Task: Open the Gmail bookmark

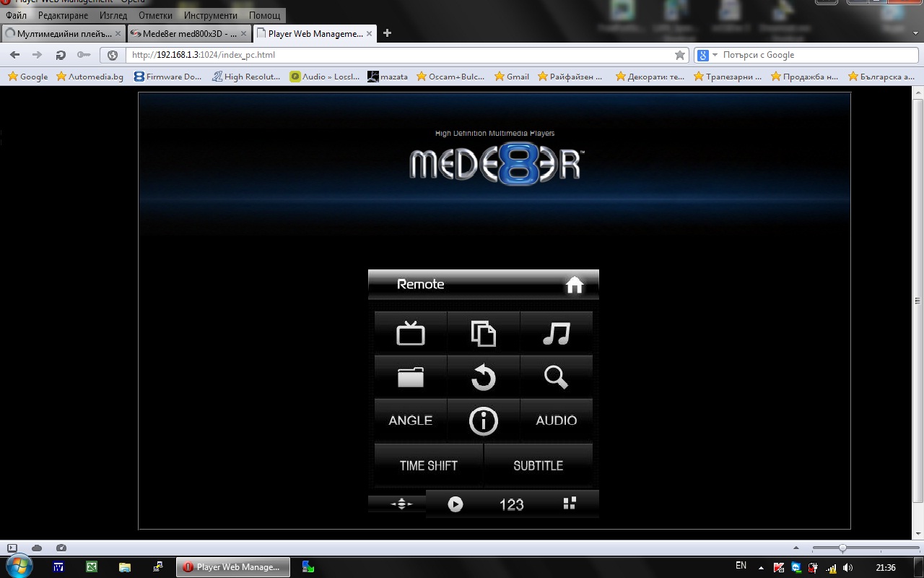Action: click(x=512, y=77)
